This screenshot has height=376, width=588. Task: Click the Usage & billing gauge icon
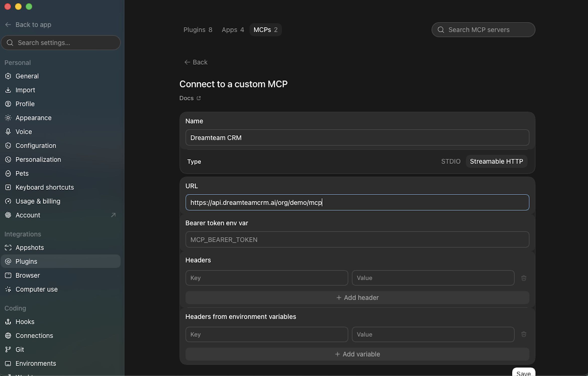8,201
